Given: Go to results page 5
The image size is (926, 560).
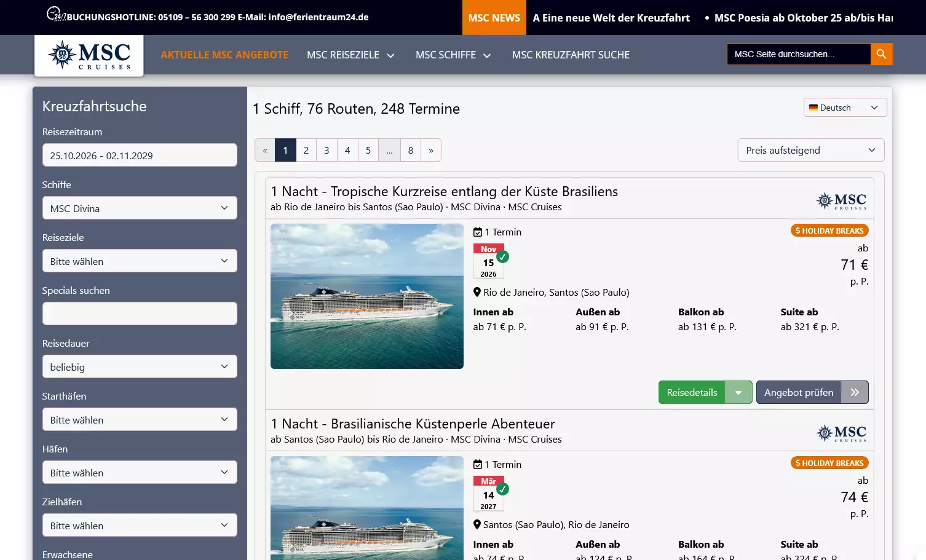Looking at the screenshot, I should point(368,150).
